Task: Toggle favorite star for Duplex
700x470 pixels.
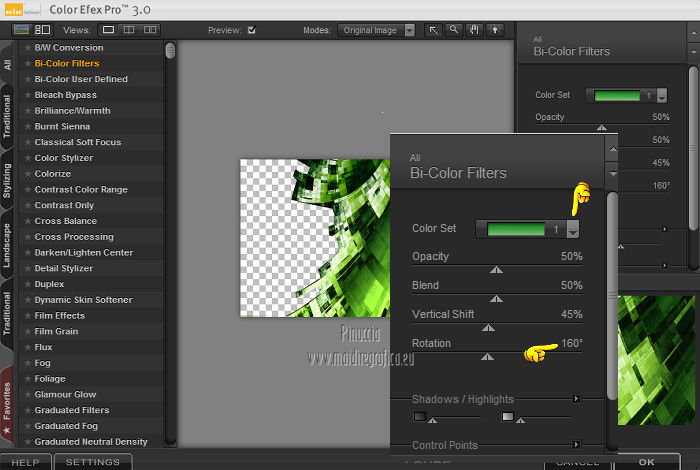Action: click(x=28, y=284)
